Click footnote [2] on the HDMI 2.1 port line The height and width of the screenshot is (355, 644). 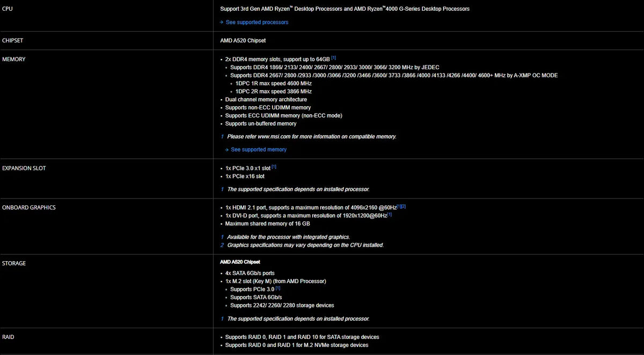coord(404,206)
